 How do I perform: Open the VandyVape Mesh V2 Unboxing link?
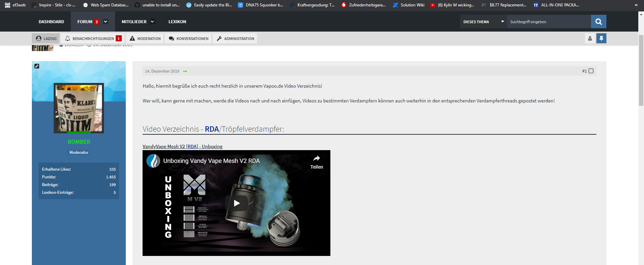[182, 146]
